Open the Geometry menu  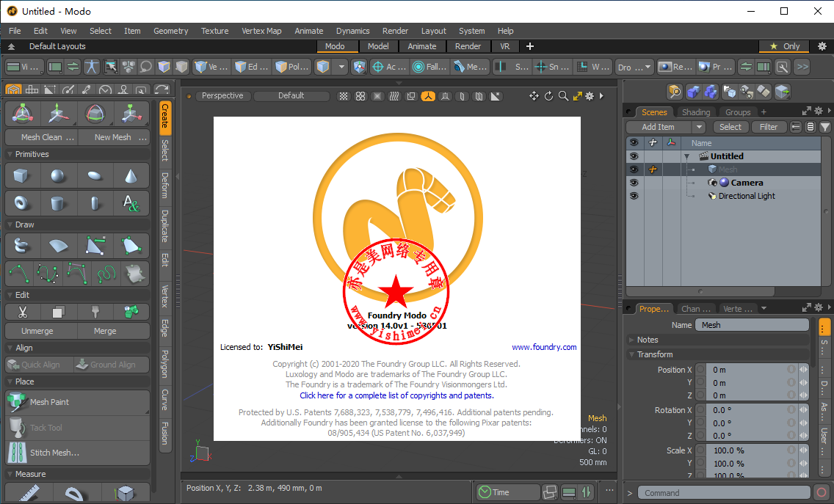[x=171, y=31]
